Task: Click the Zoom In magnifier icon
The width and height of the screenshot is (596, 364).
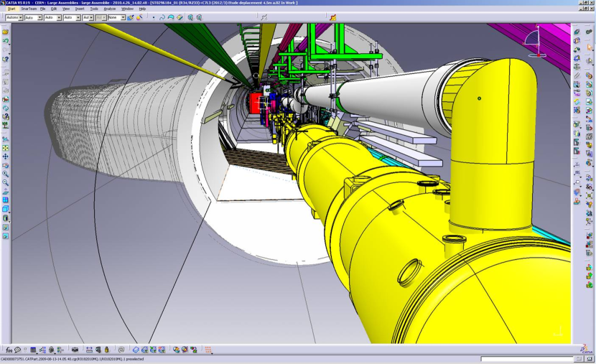Action: [x=6, y=174]
